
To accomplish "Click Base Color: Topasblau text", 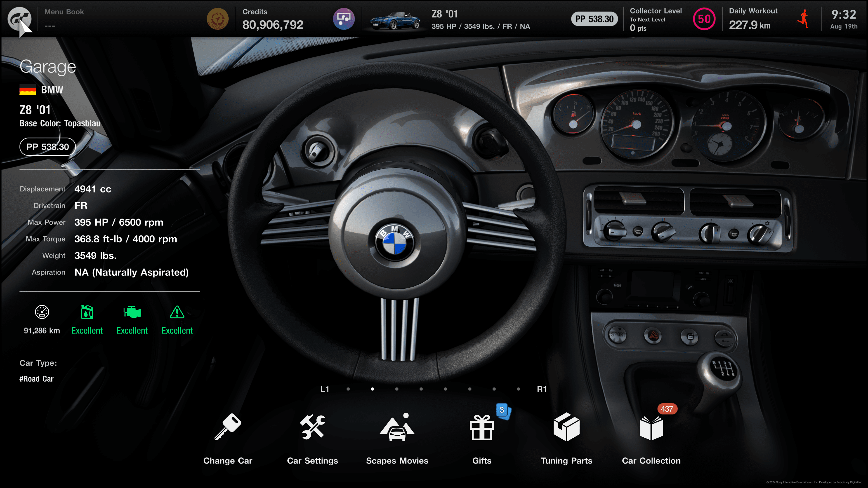I will [60, 123].
